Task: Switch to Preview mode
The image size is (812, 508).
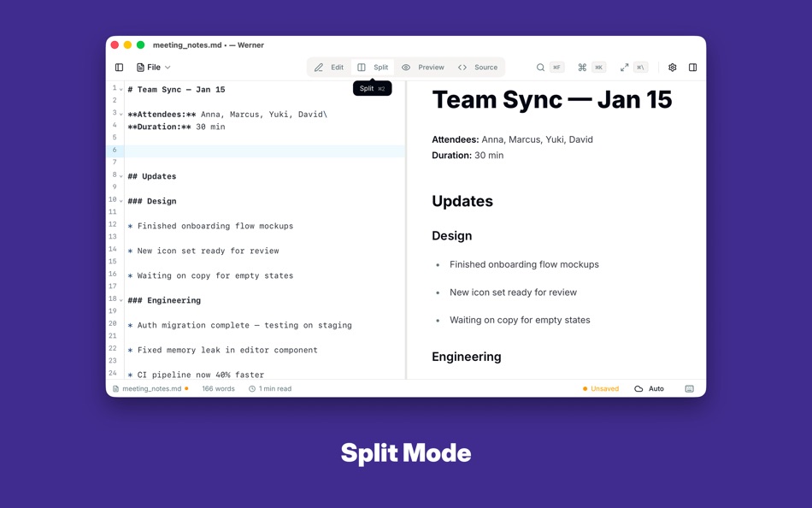Action: pyautogui.click(x=423, y=68)
